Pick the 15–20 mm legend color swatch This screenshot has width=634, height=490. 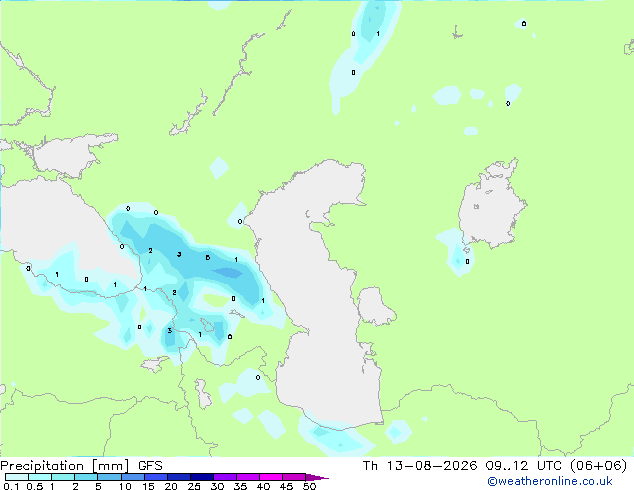pyautogui.click(x=156, y=477)
